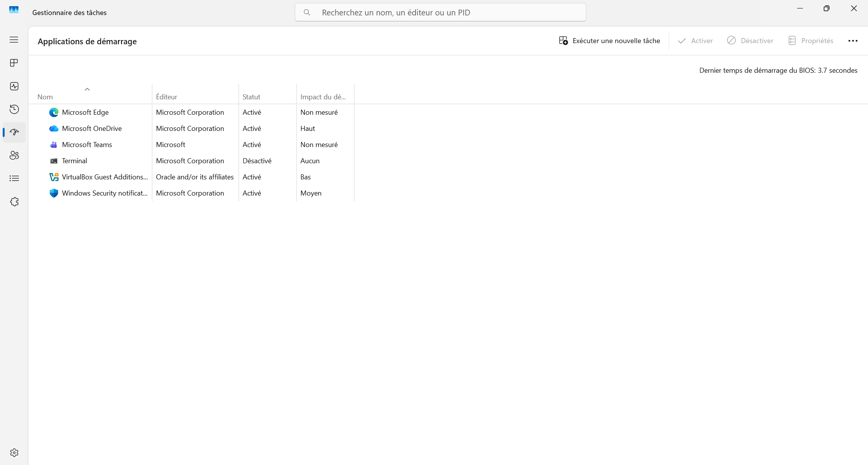Click Bas impact of VirtualBox
The image size is (868, 465).
coord(305,177)
